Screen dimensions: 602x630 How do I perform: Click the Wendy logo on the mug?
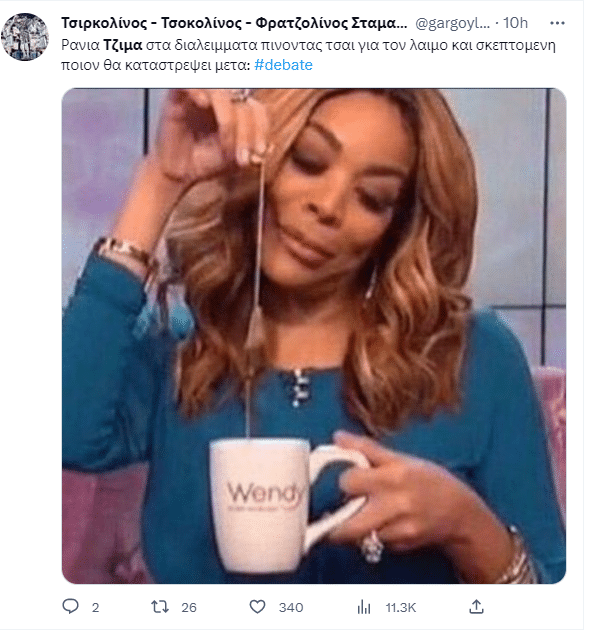pyautogui.click(x=265, y=495)
